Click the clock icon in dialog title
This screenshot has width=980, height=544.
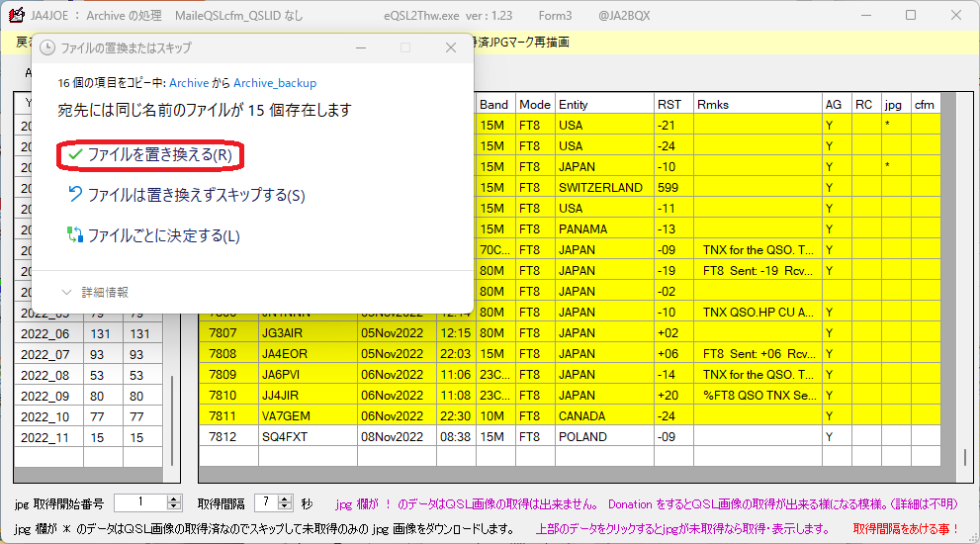point(46,47)
